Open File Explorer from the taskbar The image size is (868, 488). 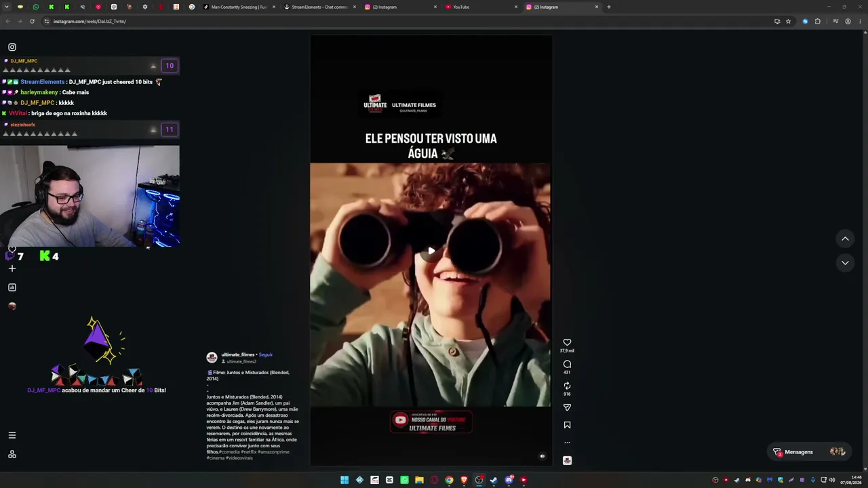pyautogui.click(x=419, y=480)
